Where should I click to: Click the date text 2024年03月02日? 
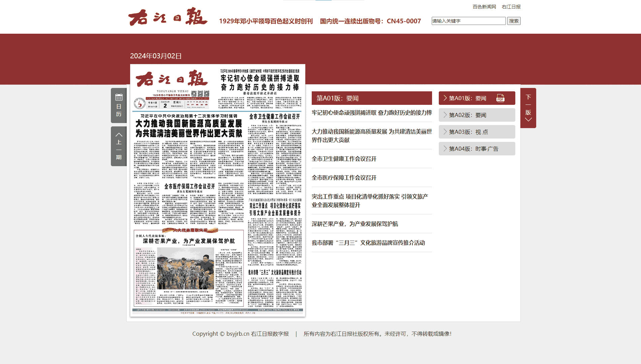pos(156,56)
